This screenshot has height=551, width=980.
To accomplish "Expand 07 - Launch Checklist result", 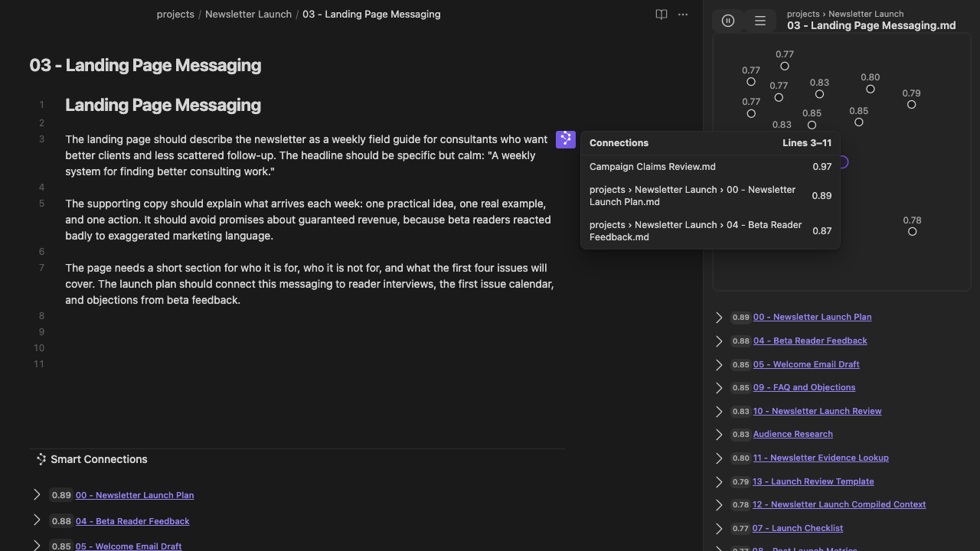I will [719, 529].
